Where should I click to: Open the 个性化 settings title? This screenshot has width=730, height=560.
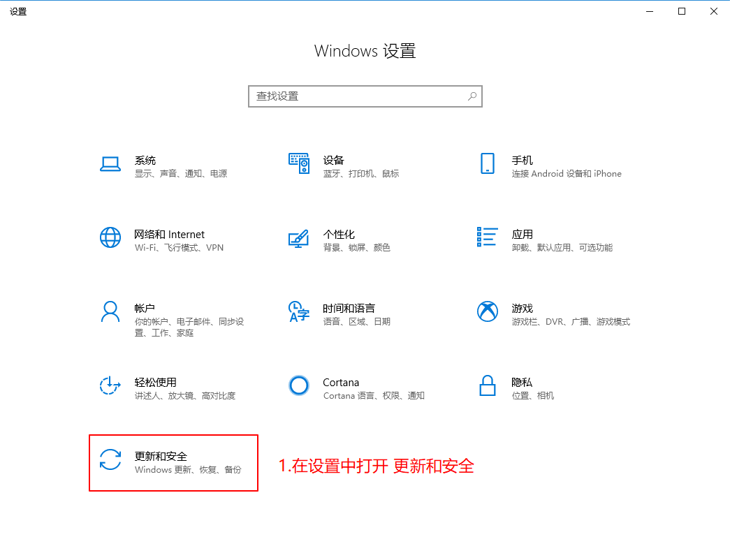(339, 234)
